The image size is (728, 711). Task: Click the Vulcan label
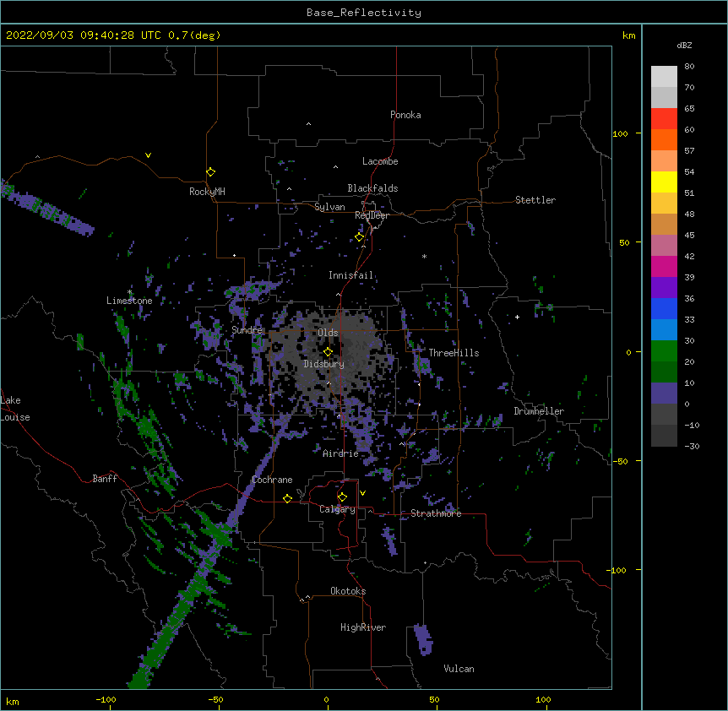459,669
